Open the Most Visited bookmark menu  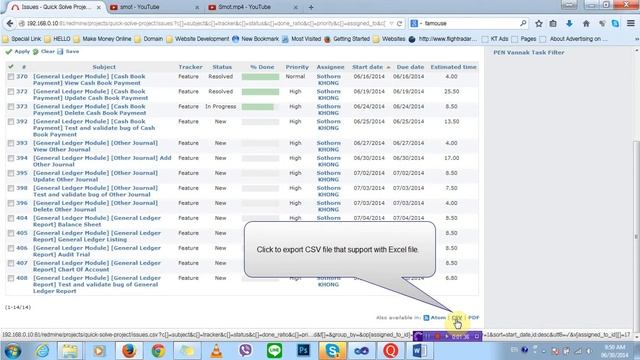[301, 39]
